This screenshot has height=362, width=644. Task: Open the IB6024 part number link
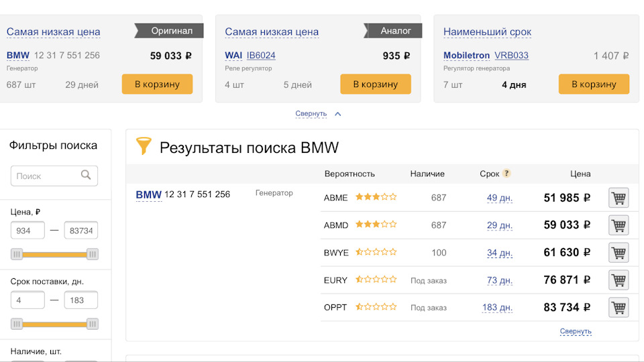tap(261, 56)
